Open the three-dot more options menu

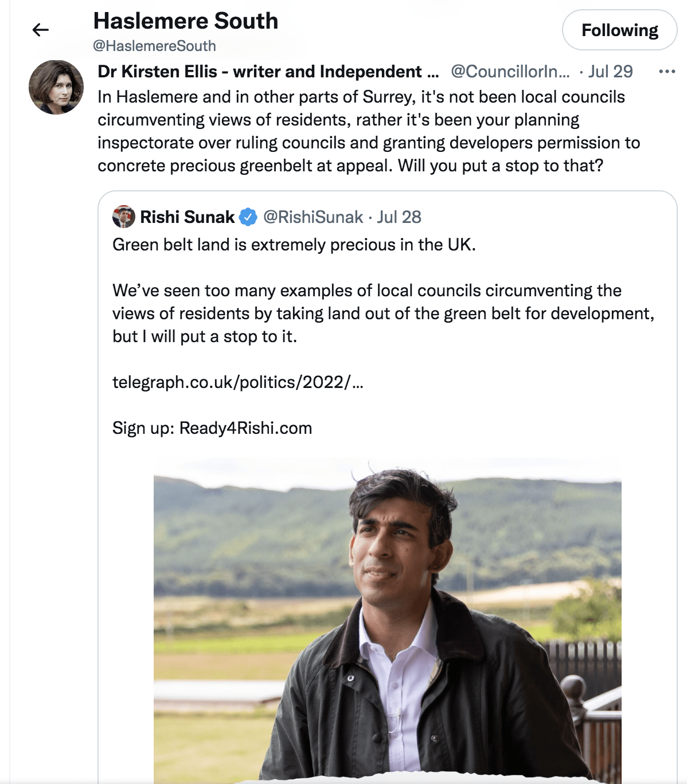(667, 72)
